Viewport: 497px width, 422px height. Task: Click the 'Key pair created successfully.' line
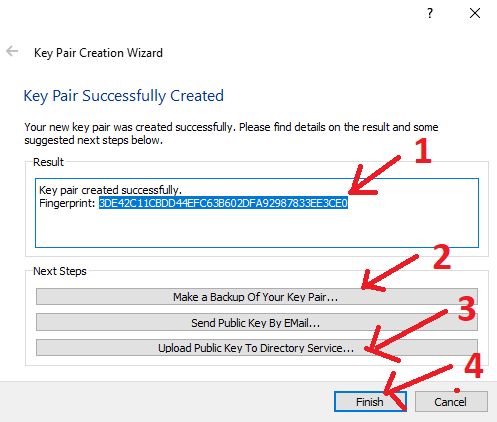point(110,190)
